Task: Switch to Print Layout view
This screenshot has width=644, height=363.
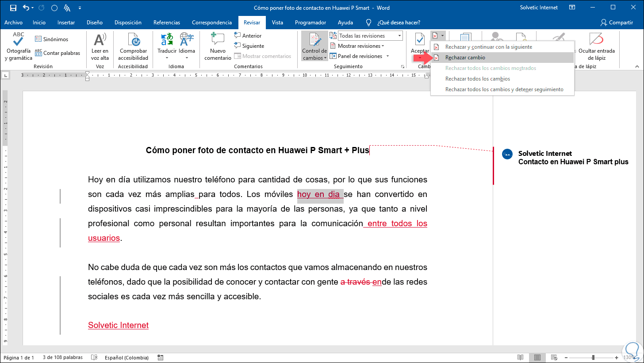Action: 537,358
